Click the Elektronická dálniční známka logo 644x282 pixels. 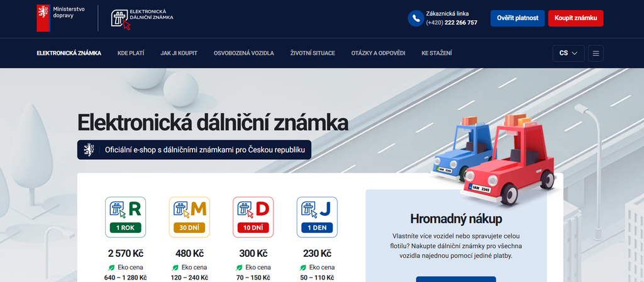point(142,18)
